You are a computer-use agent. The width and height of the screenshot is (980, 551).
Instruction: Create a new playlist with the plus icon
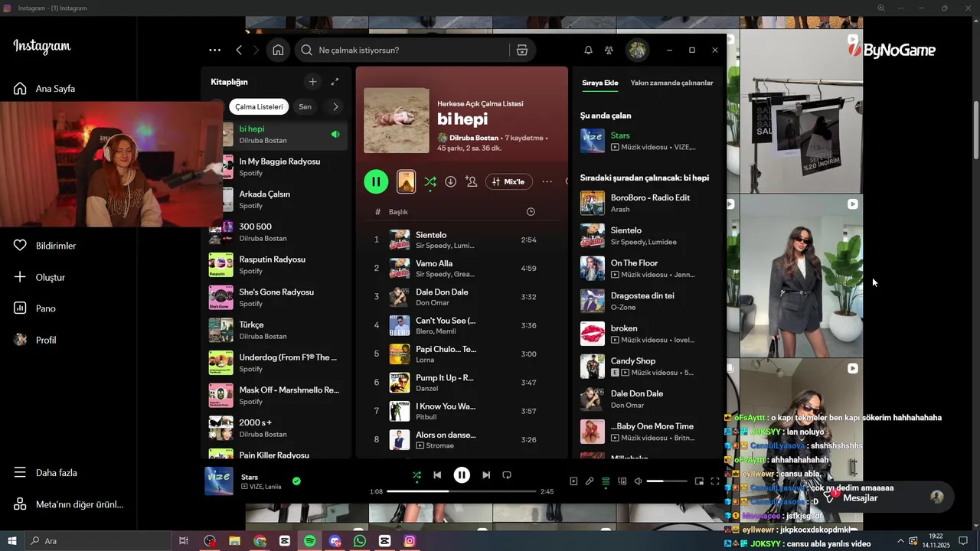pyautogui.click(x=312, y=82)
